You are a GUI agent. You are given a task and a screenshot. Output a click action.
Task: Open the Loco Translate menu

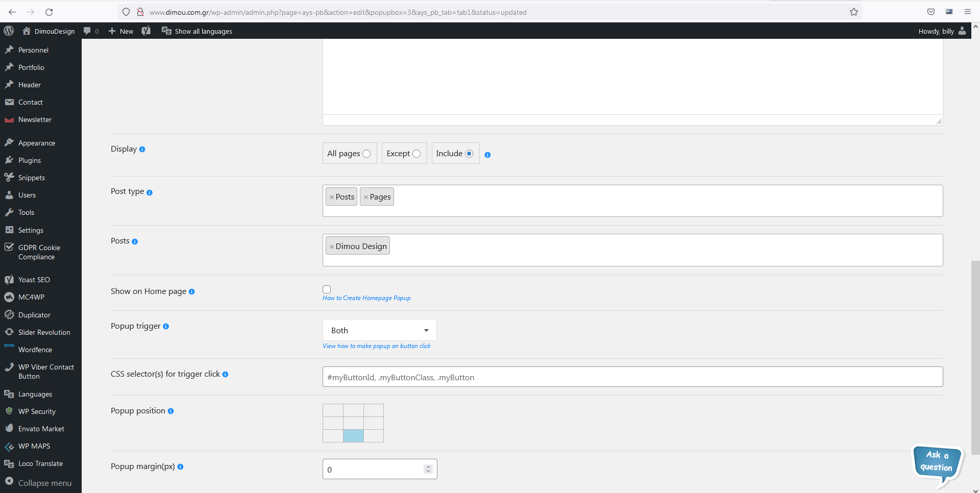(41, 463)
